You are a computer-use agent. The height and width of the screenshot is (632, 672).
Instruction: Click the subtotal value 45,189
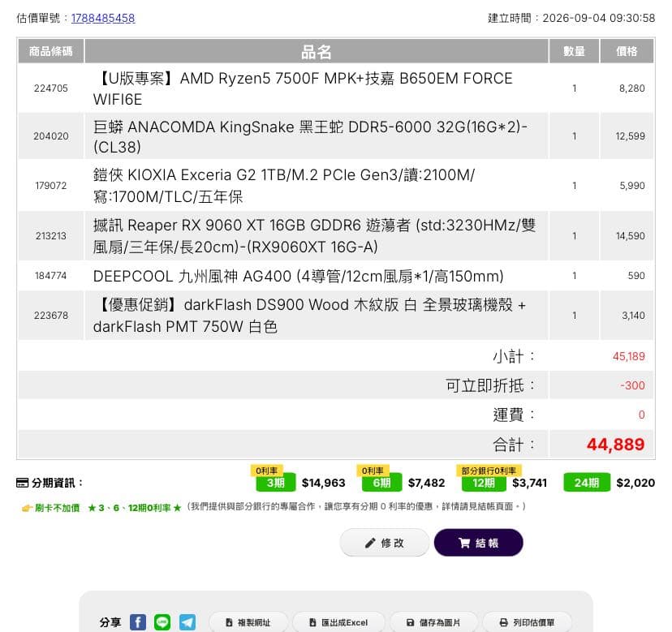[629, 356]
